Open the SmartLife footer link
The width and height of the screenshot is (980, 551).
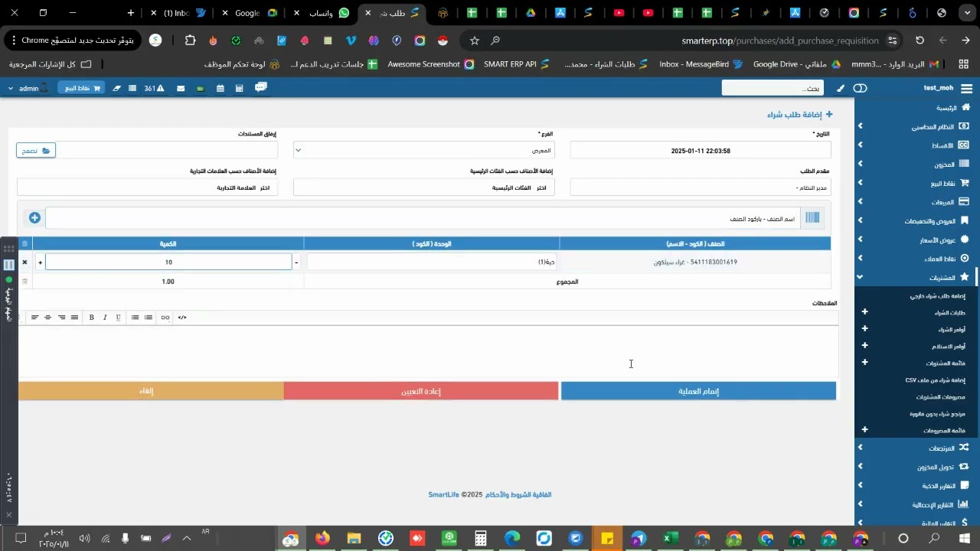[444, 495]
